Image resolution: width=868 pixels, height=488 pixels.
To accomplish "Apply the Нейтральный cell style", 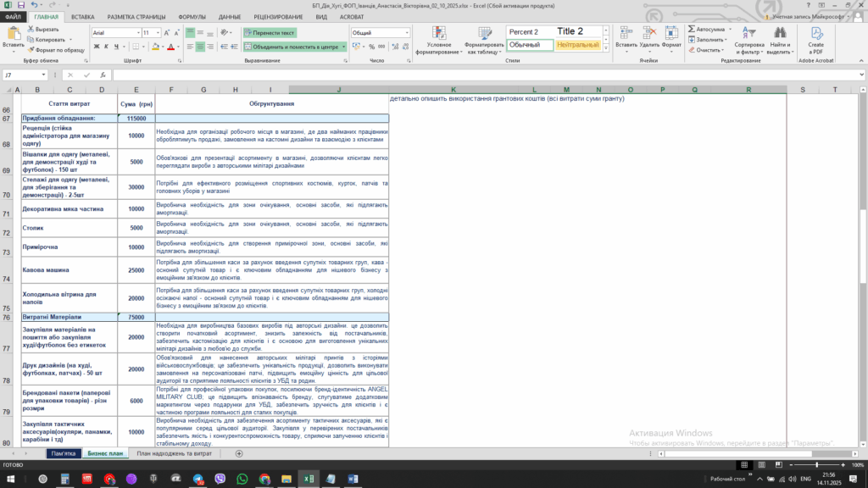I will point(577,45).
